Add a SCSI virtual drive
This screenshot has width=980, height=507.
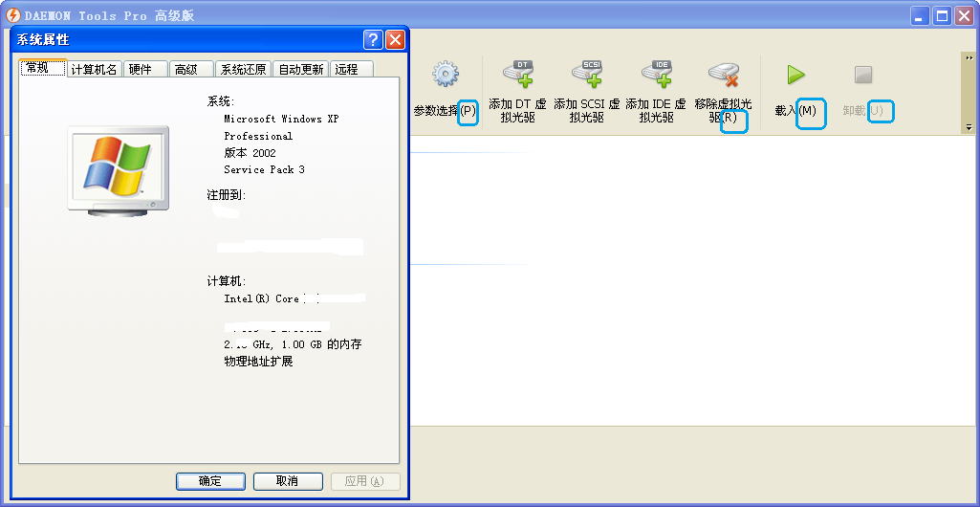tap(587, 75)
